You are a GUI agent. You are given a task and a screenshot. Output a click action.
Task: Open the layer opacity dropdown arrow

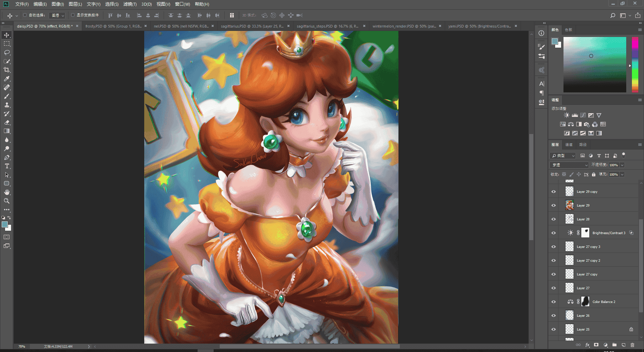[x=622, y=165]
